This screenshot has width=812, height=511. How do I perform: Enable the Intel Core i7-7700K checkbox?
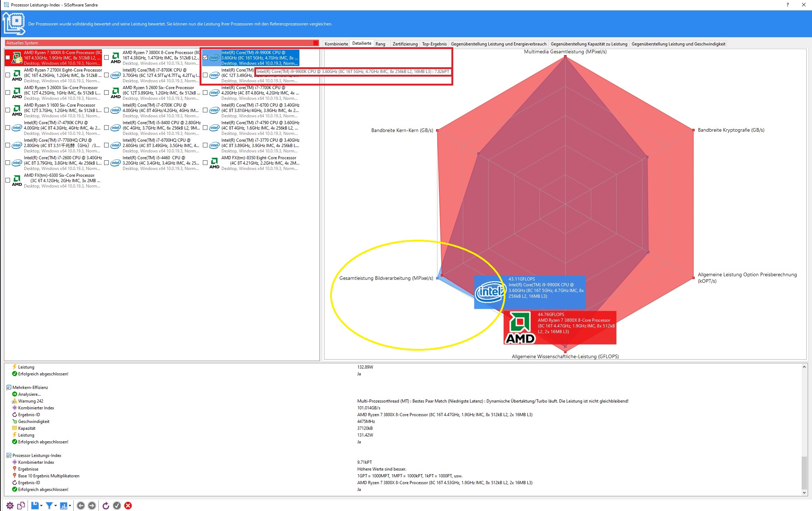pyautogui.click(x=205, y=93)
